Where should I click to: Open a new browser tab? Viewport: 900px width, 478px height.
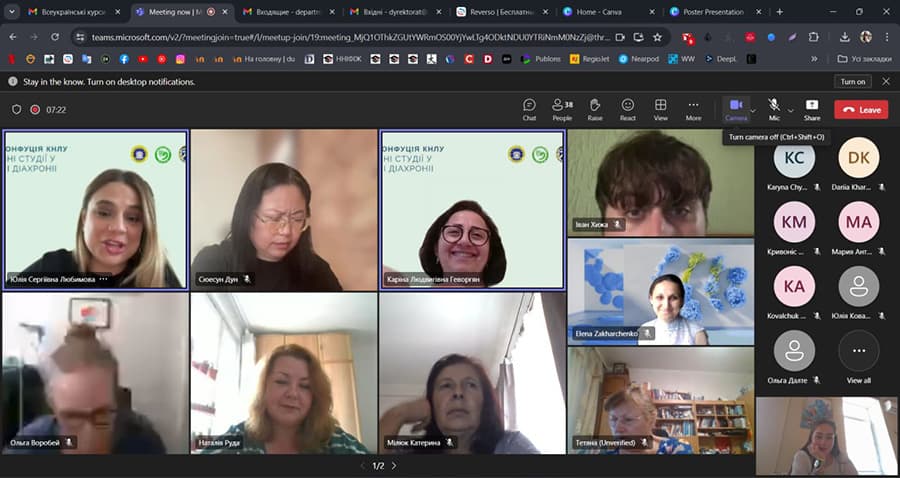tap(779, 11)
